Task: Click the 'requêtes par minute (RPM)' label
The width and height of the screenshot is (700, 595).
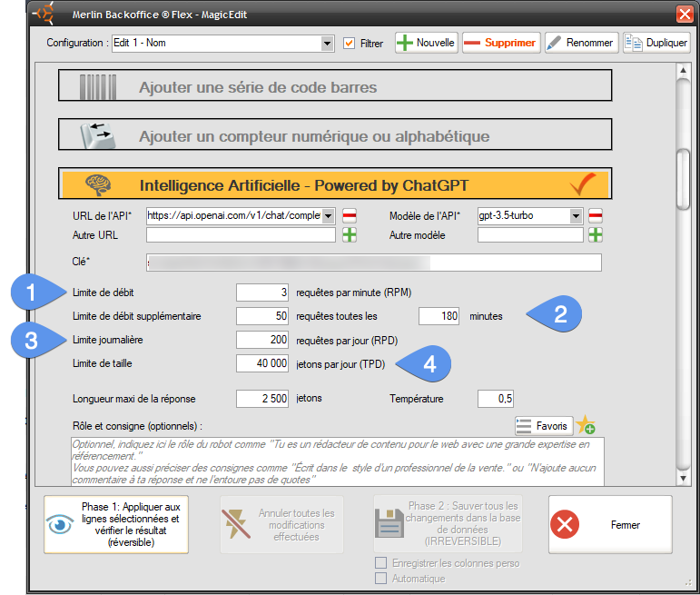Action: [353, 293]
